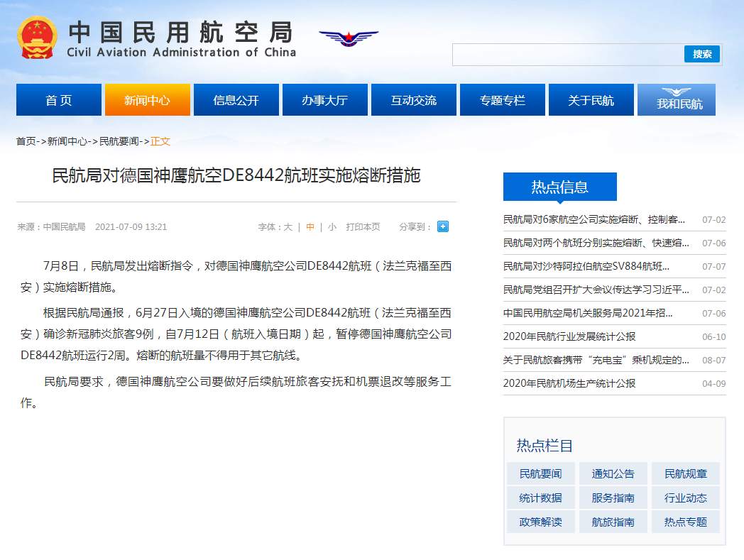Viewport: 744px width, 560px height.
Task: Open the 信息公开 navigation menu
Action: tap(236, 100)
